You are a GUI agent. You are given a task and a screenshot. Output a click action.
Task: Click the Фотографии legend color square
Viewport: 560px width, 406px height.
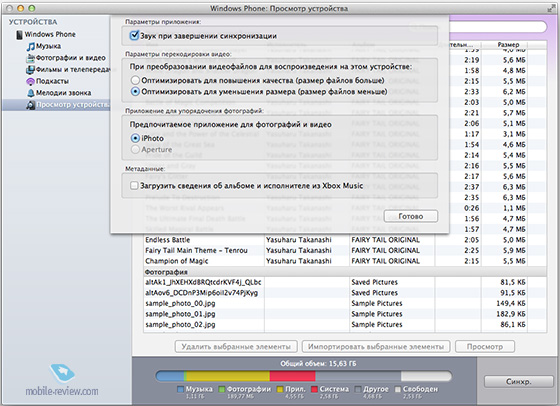tap(221, 389)
